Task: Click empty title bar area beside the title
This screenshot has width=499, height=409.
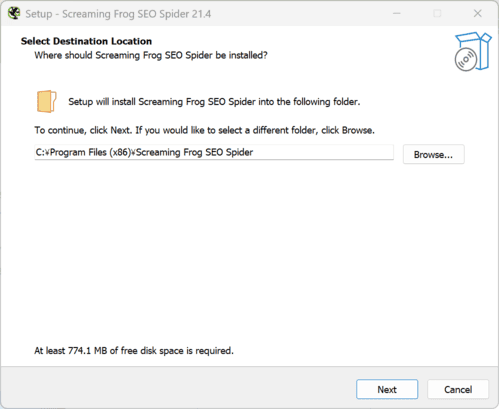Action: (x=300, y=14)
